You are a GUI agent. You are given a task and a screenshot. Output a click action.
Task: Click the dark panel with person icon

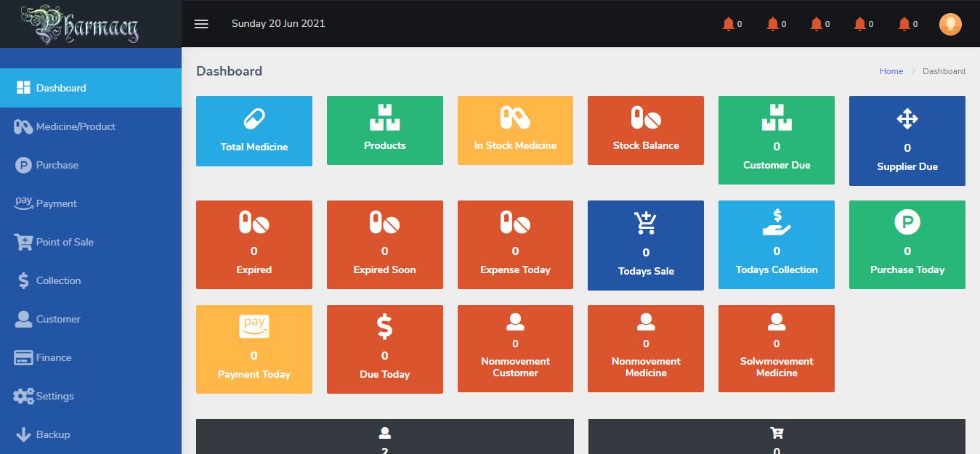(x=385, y=437)
